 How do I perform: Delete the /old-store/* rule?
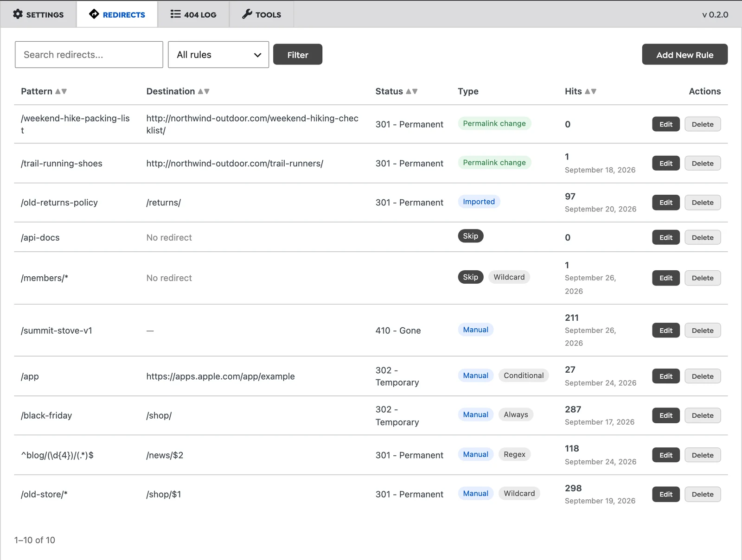(703, 494)
